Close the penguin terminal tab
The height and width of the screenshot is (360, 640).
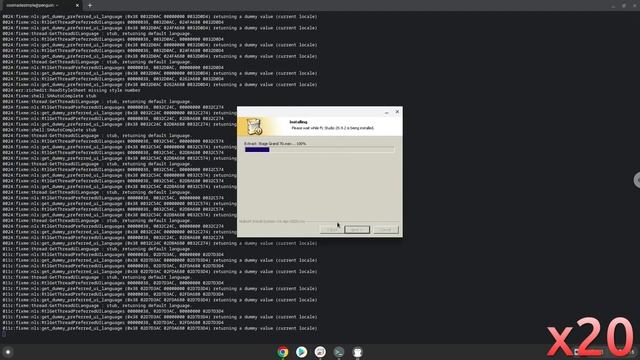[x=77, y=5]
